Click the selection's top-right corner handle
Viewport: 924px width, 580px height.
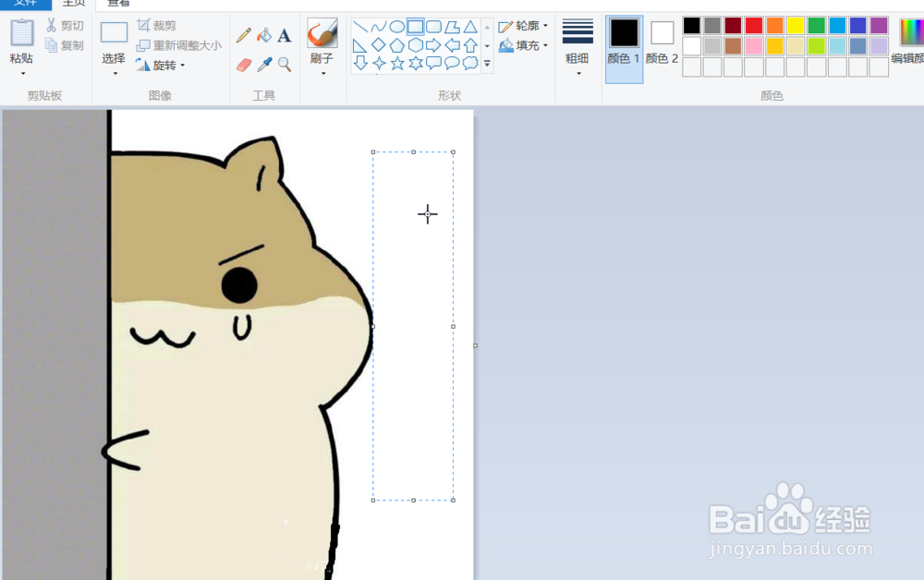click(x=453, y=151)
